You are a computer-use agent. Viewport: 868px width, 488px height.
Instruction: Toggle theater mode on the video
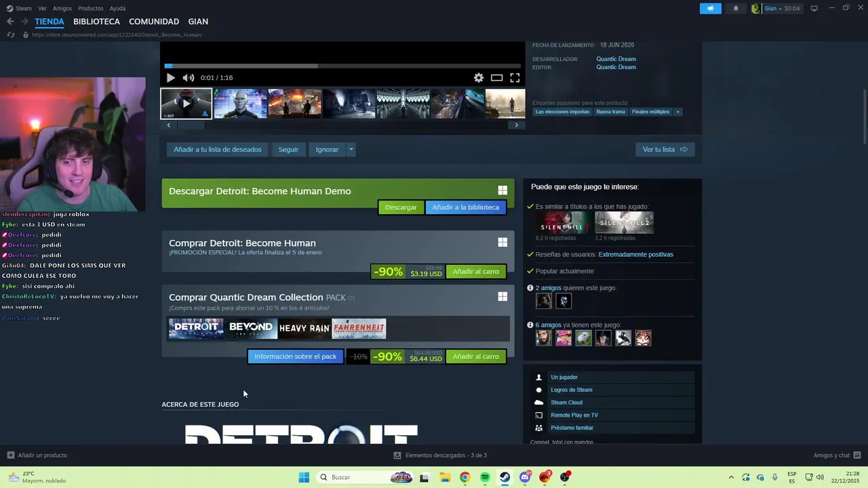(x=496, y=77)
